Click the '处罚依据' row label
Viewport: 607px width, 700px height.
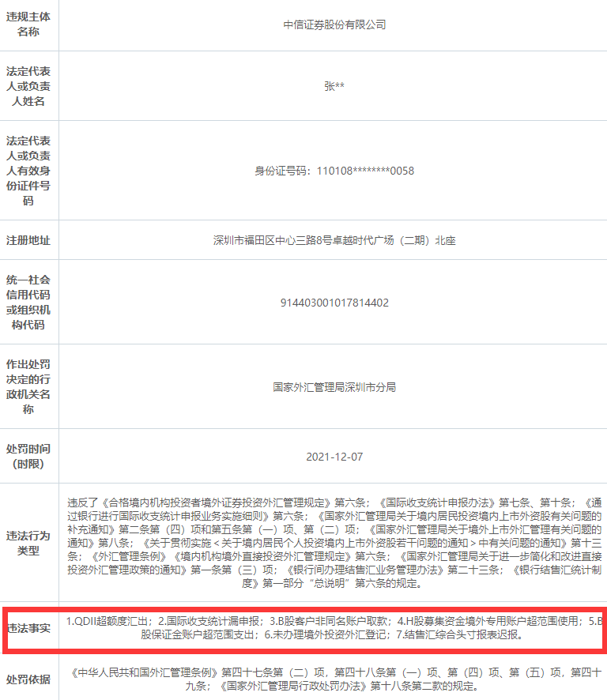tap(28, 679)
